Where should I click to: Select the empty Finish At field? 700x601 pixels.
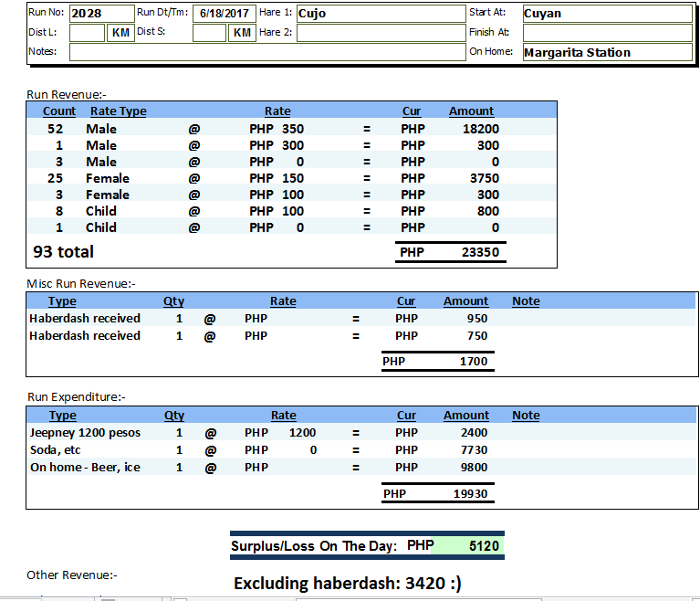tap(606, 33)
